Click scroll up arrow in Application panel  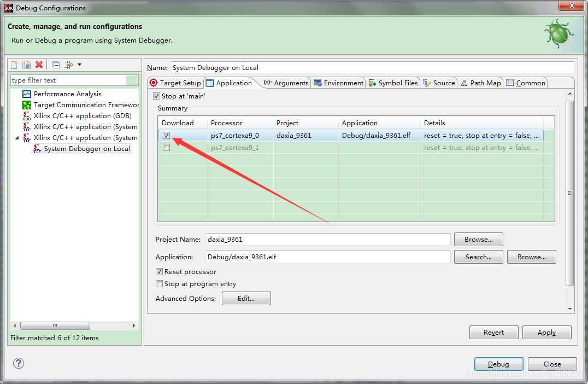tap(570, 94)
